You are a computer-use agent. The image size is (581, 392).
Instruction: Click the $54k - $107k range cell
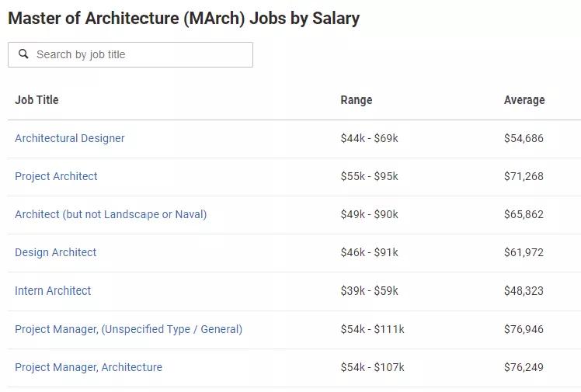[372, 367]
